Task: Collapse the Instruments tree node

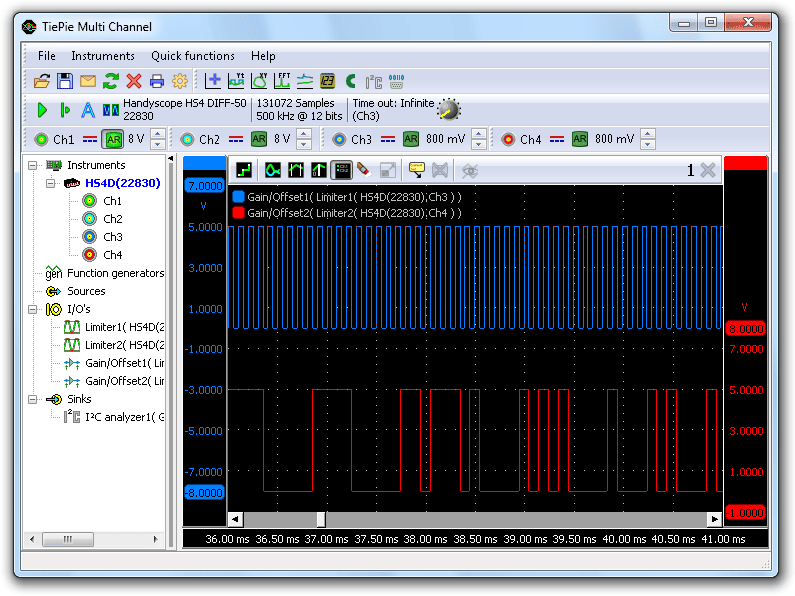Action: coord(32,165)
